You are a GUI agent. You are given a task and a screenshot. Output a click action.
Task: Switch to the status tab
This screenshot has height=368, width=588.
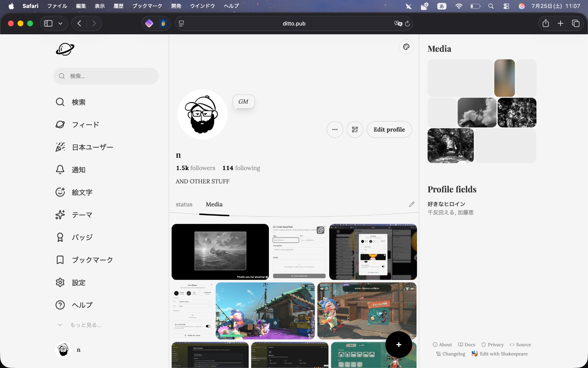(x=184, y=204)
